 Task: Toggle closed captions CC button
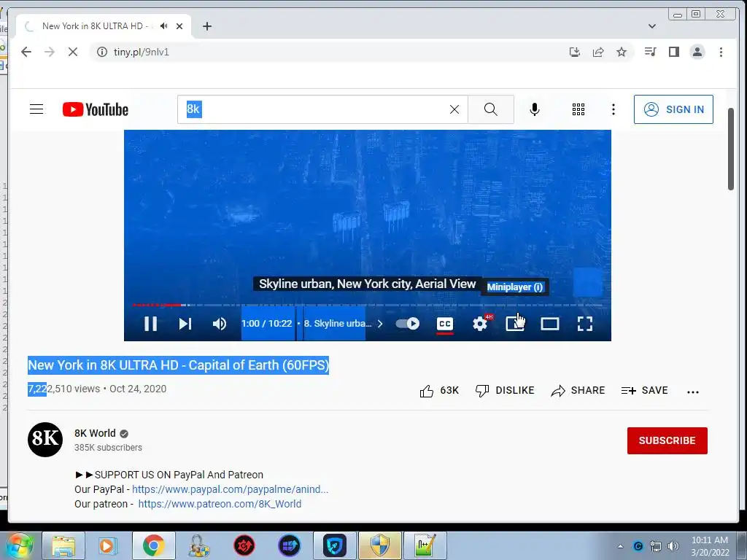pyautogui.click(x=444, y=324)
